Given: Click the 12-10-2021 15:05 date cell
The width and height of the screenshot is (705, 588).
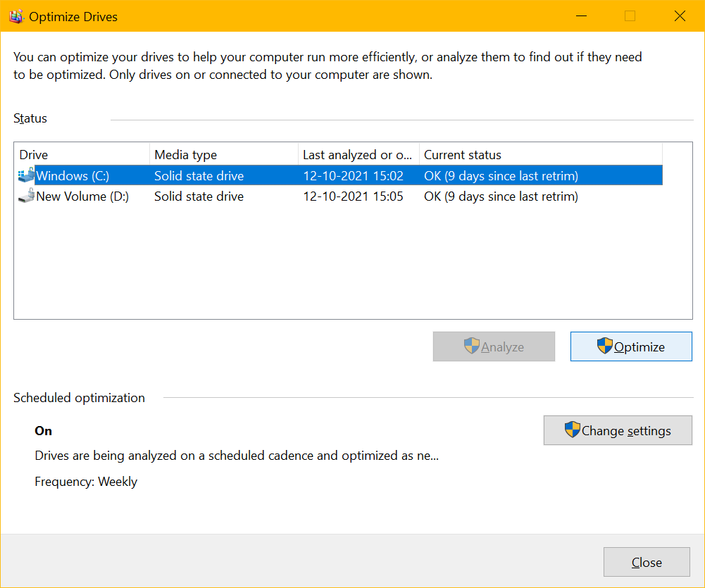Looking at the screenshot, I should (x=353, y=196).
